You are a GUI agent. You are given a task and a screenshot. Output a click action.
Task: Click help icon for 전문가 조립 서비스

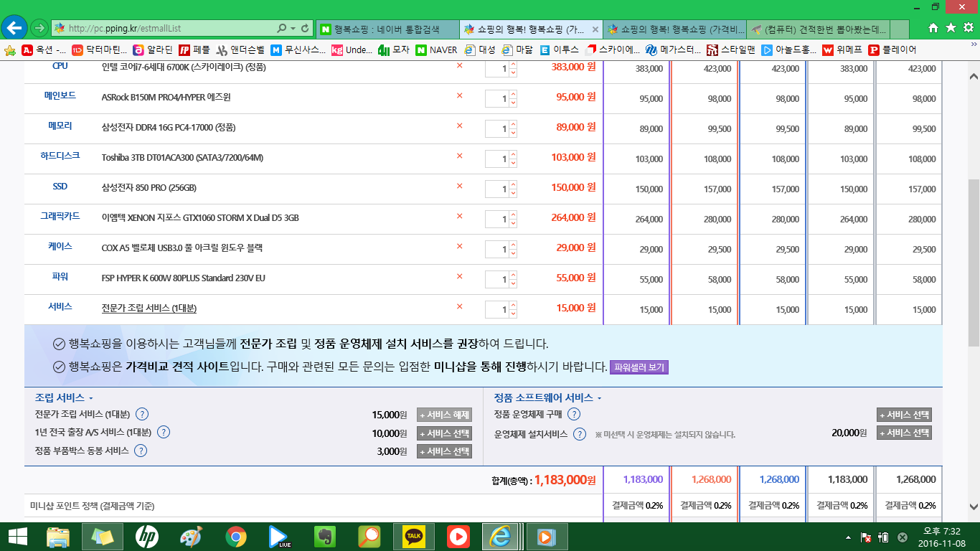click(142, 414)
